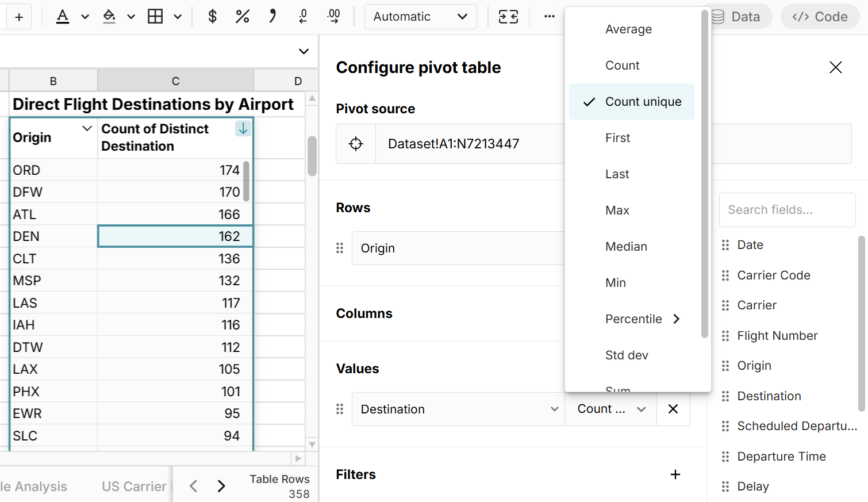Click the Search fields input box
This screenshot has width=868, height=502.
(787, 210)
